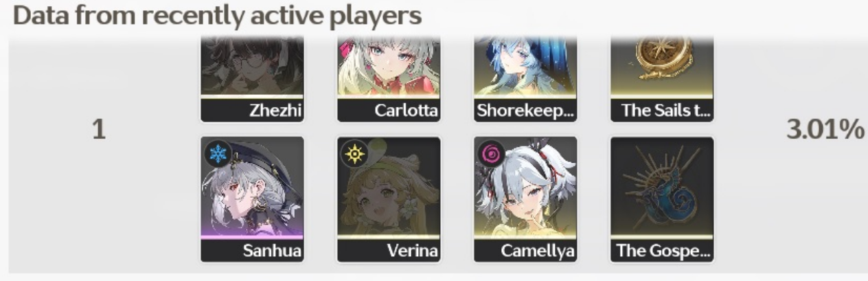
Task: Click the rank number 1
Action: coord(99,129)
